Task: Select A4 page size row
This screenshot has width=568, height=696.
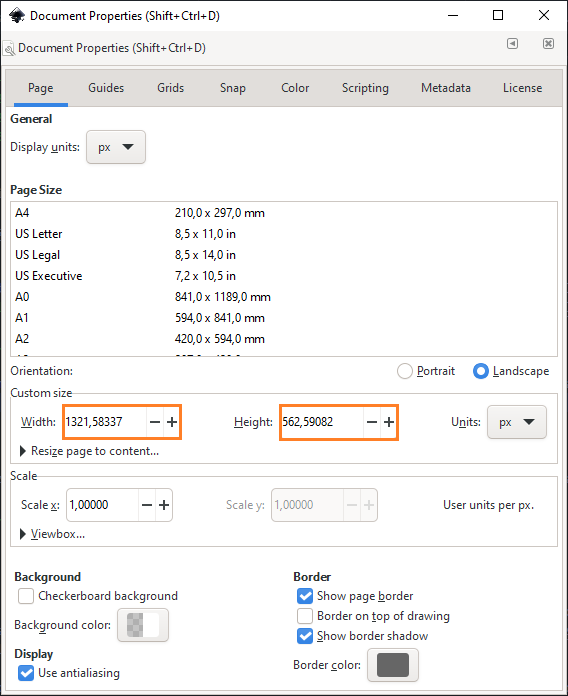Action: pos(284,213)
